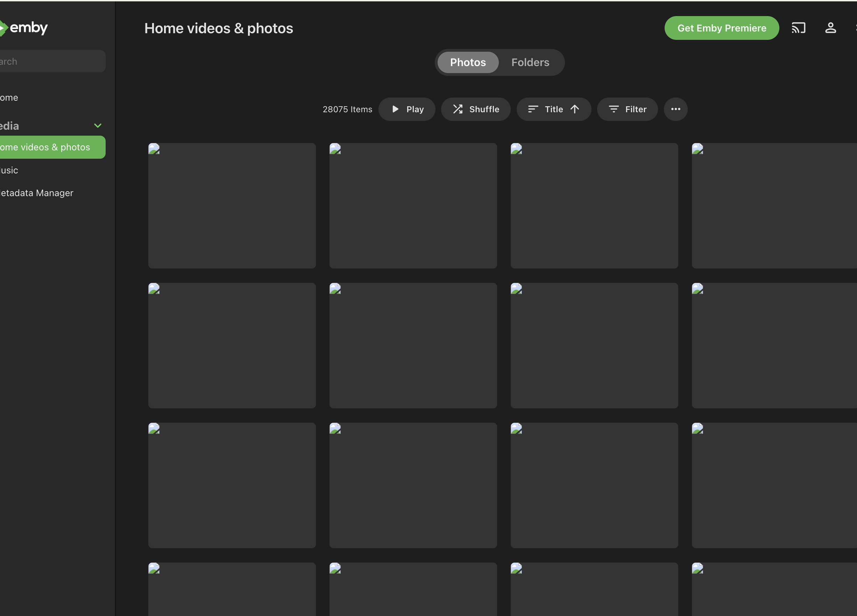Click the Play triangle icon
The image size is (857, 616).
(395, 109)
